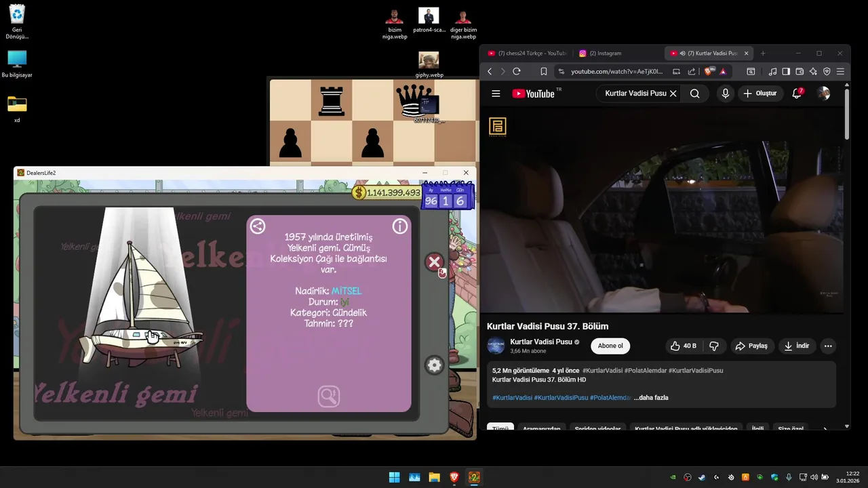Close the Kurtlar Vadisi Pusu tab
868x488 pixels.
click(747, 53)
